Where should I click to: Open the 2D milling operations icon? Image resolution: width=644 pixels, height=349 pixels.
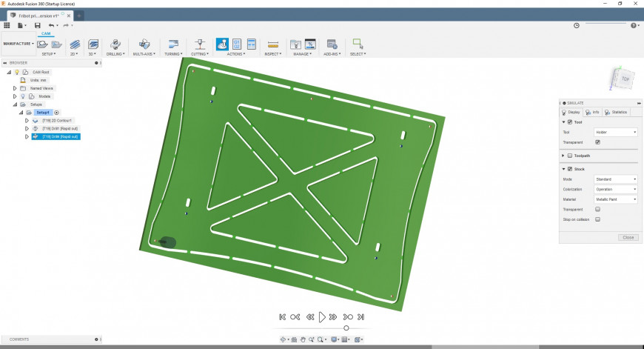coord(74,44)
